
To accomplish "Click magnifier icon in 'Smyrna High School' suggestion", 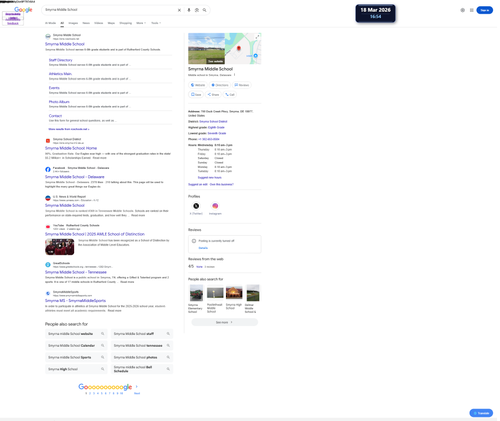I will (103, 369).
